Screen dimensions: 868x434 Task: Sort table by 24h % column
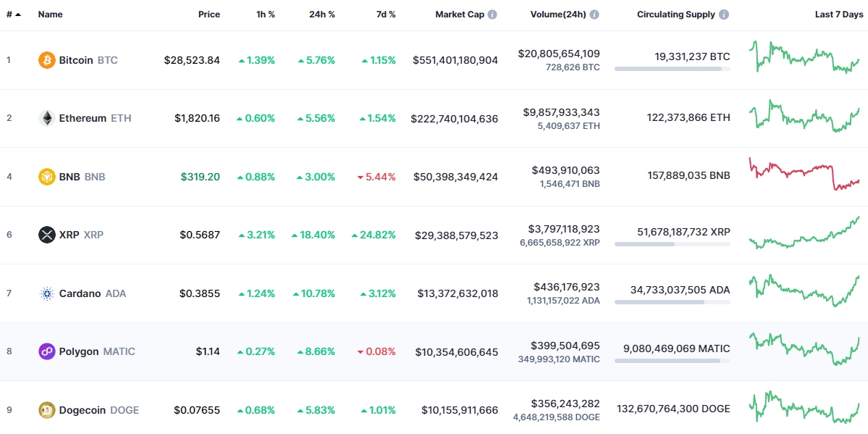tap(322, 14)
